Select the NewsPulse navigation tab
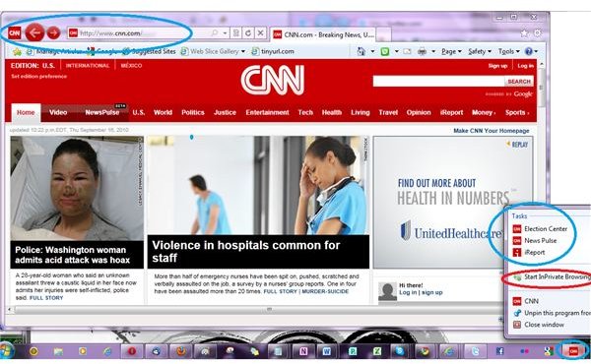Image resolution: width=591 pixels, height=364 pixels. pos(101,112)
